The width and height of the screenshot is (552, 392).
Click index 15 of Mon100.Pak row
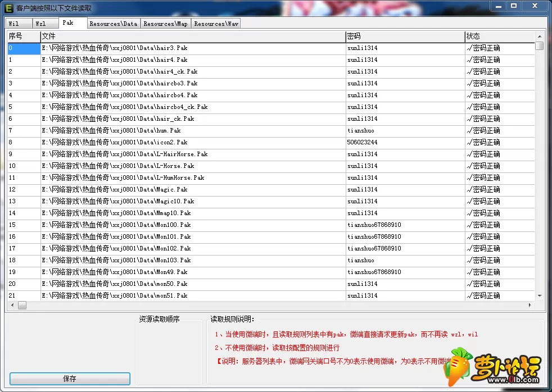click(12, 225)
